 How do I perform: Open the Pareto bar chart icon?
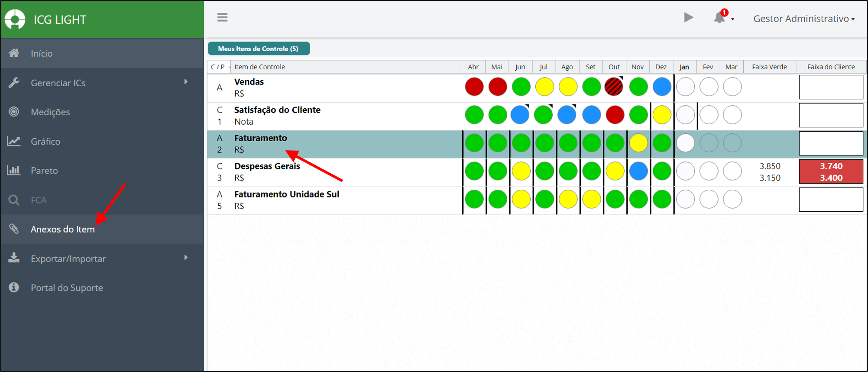coord(14,170)
